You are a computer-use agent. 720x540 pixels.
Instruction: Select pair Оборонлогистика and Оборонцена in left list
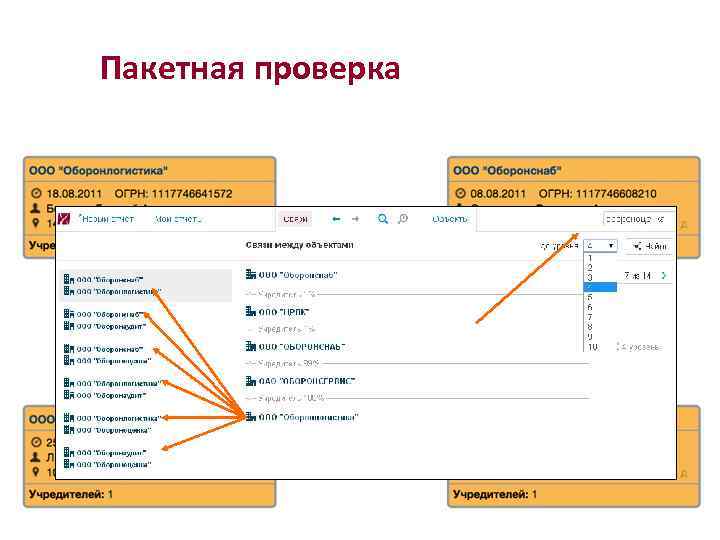click(112, 424)
